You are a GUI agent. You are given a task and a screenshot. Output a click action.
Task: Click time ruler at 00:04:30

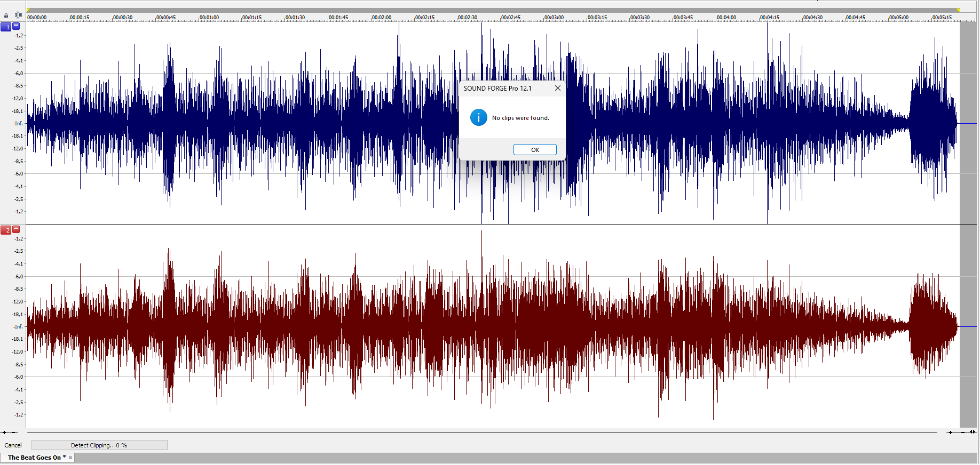pyautogui.click(x=812, y=18)
